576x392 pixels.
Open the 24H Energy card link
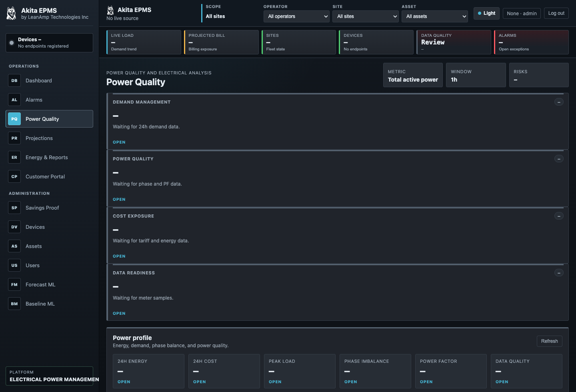coord(124,382)
